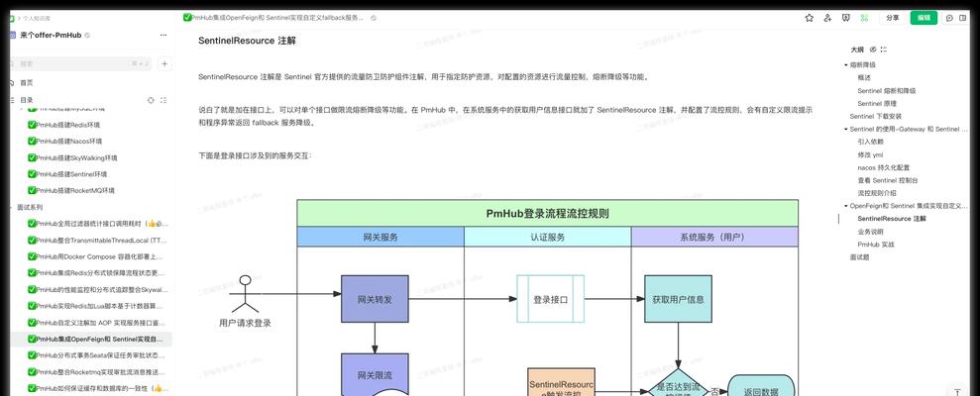Screen dimensions: 980x396
Task: Jump to Sentinel 原理 in outline
Action: pyautogui.click(x=877, y=104)
